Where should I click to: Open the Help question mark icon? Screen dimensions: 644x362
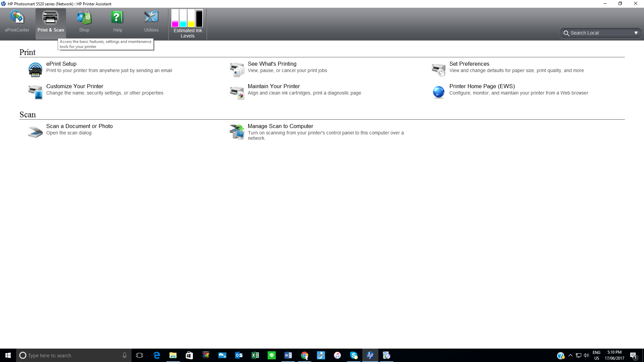click(x=117, y=17)
